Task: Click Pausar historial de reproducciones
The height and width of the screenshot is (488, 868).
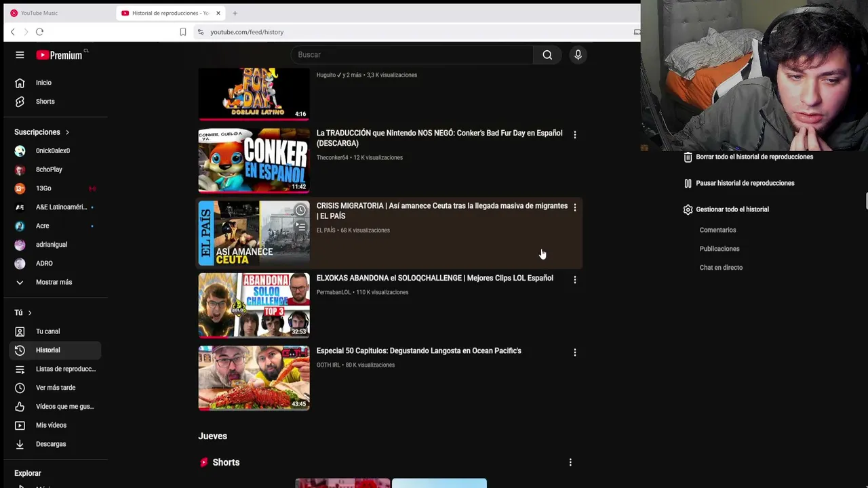Action: 739,183
